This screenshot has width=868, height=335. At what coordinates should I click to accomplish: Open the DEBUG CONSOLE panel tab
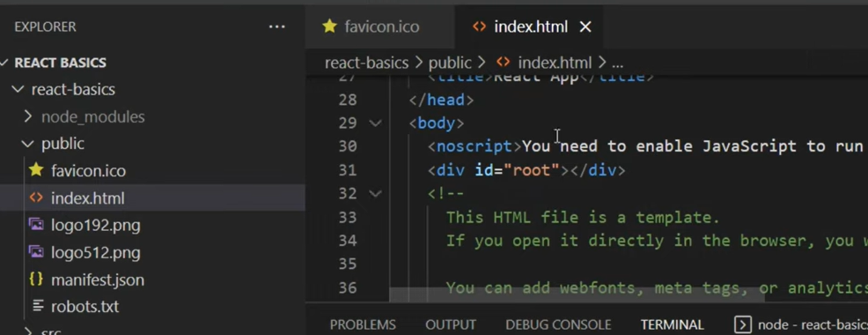558,324
